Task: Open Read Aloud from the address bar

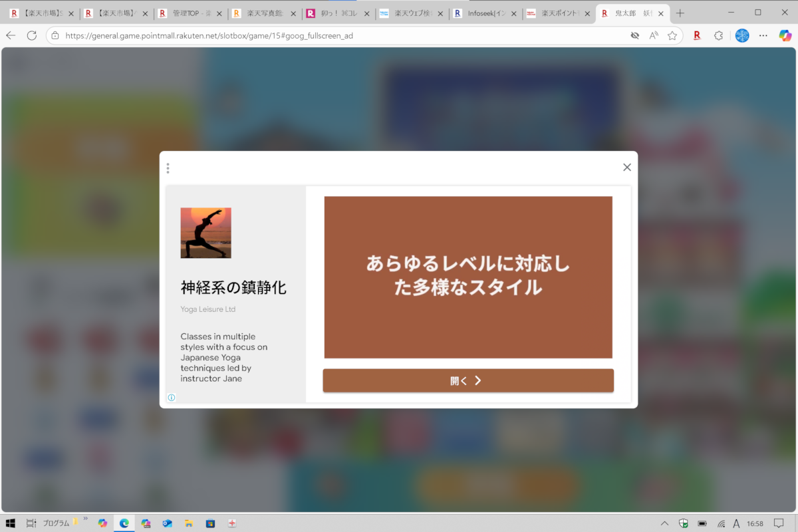Action: [x=654, y=36]
